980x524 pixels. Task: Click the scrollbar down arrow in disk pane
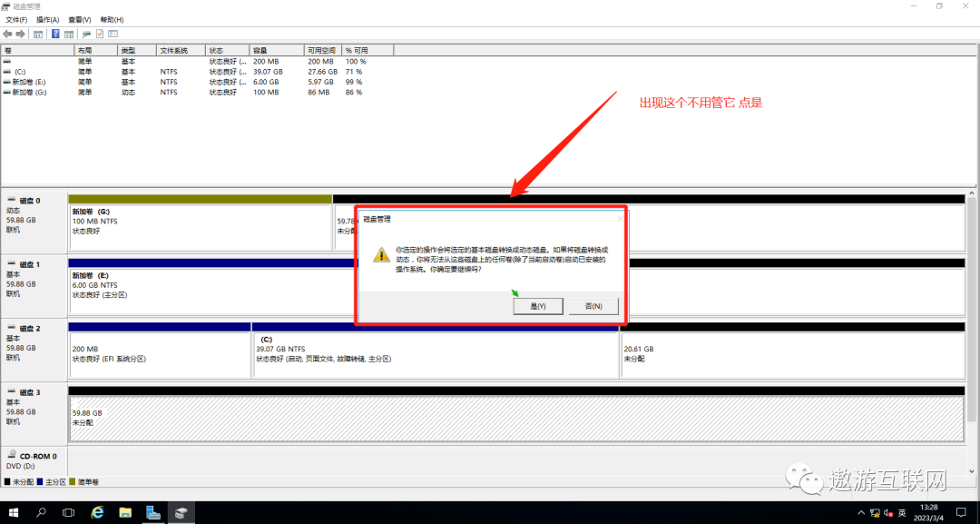972,470
